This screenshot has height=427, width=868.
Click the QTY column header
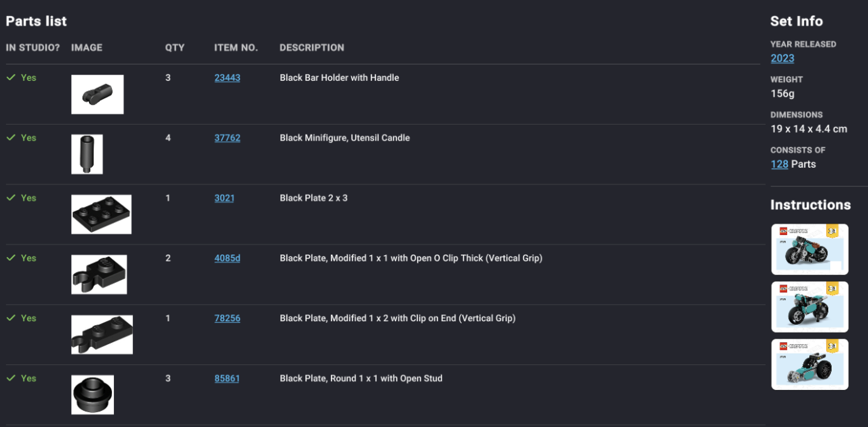point(175,47)
